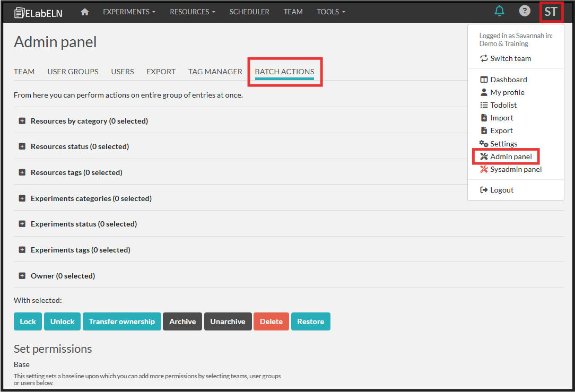Open the Experiments dropdown menu
This screenshot has height=392, width=575.
129,12
